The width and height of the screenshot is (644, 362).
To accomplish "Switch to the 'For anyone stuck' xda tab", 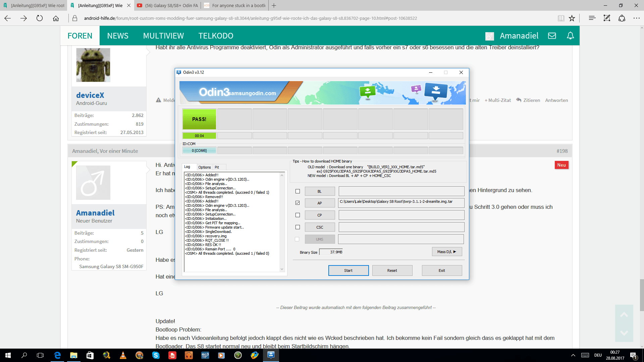I will pos(235,5).
